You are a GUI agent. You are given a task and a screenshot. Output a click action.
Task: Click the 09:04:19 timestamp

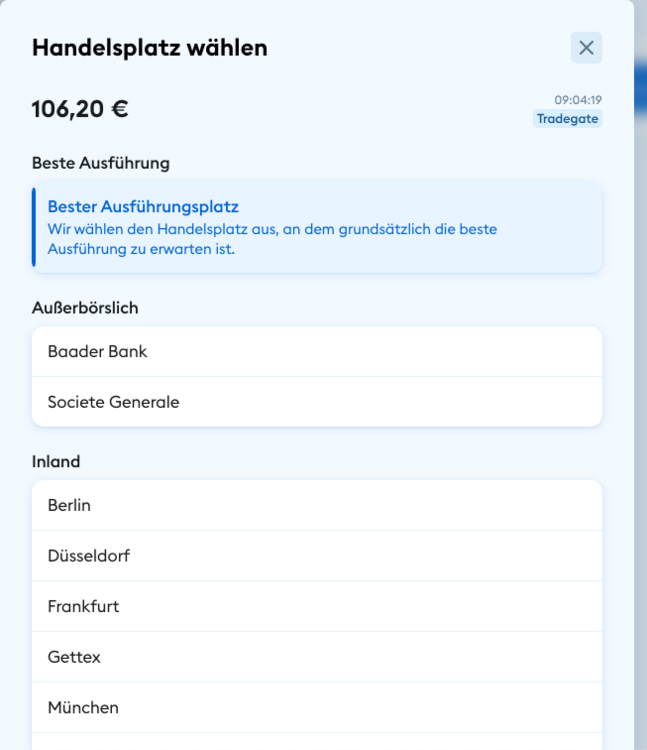tap(578, 100)
